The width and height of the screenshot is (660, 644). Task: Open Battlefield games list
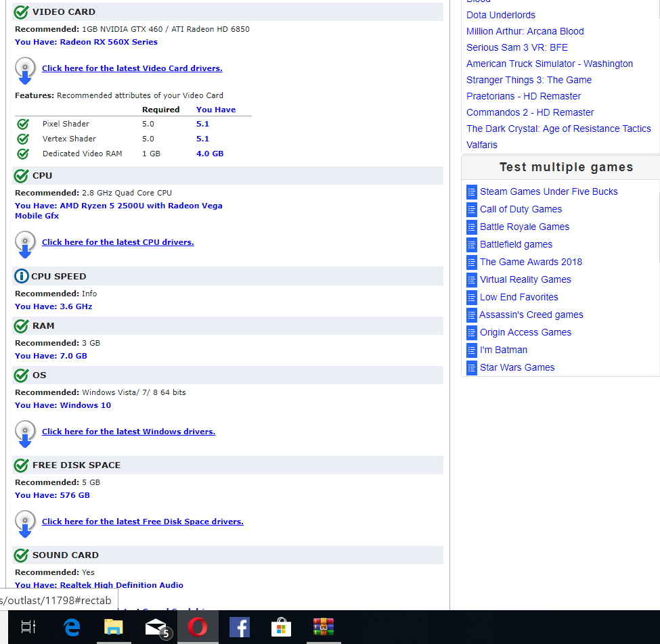tap(516, 244)
